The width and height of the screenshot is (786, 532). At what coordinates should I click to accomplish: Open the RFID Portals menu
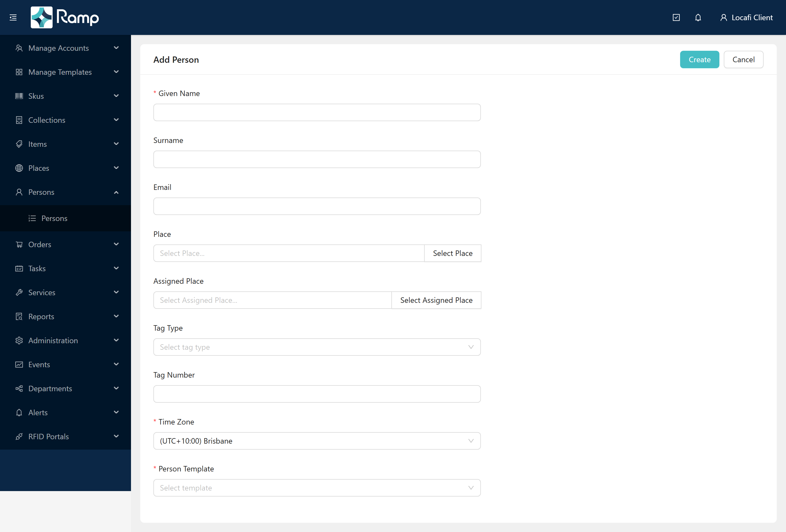click(x=65, y=436)
